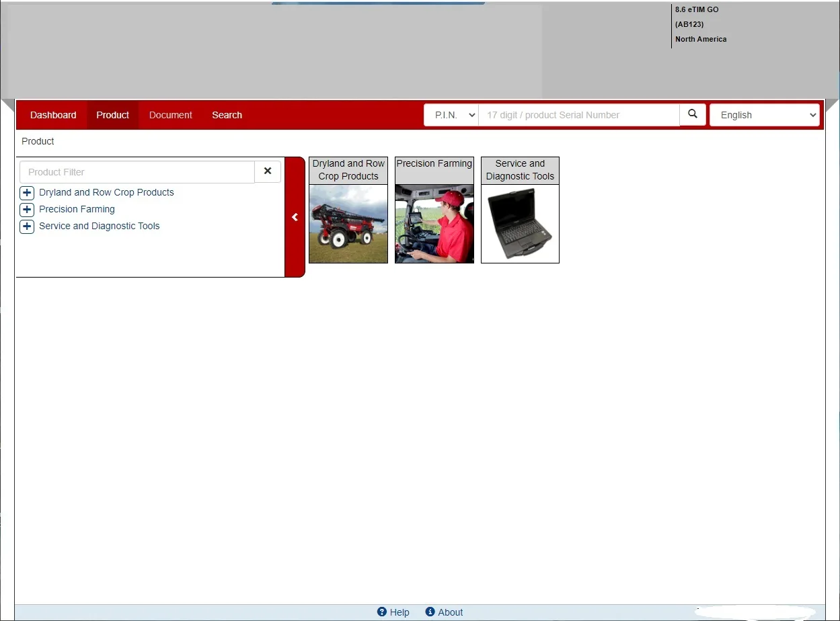840x621 pixels.
Task: Collapse the product tree panel with chevron
Action: [295, 217]
